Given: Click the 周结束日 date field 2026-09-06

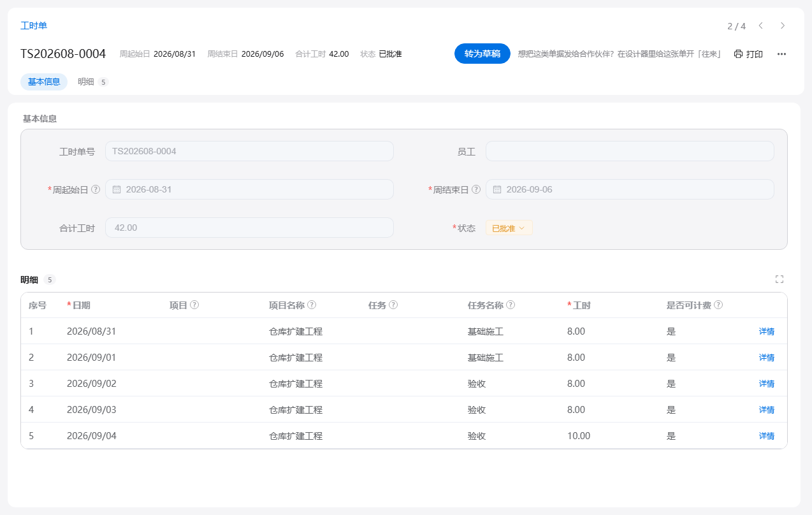Looking at the screenshot, I should [630, 189].
